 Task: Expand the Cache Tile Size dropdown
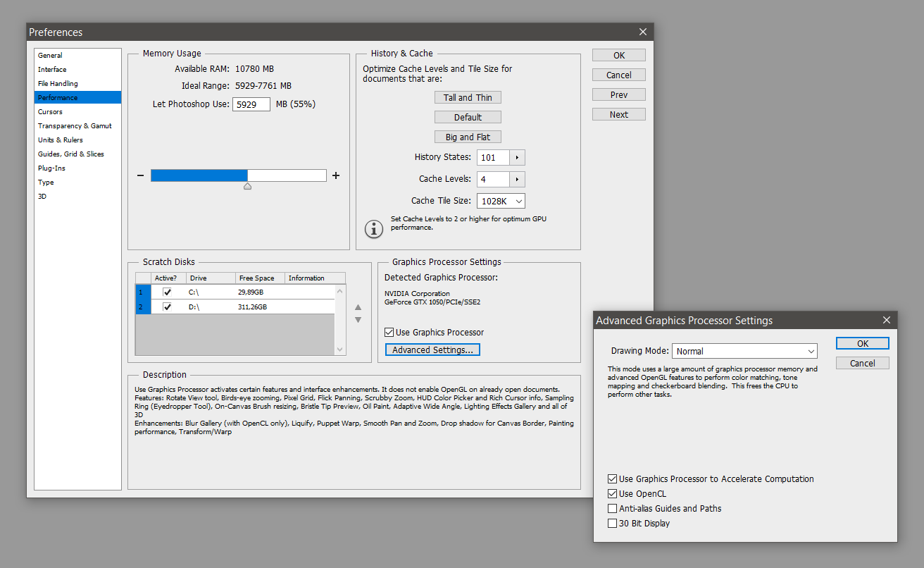501,202
